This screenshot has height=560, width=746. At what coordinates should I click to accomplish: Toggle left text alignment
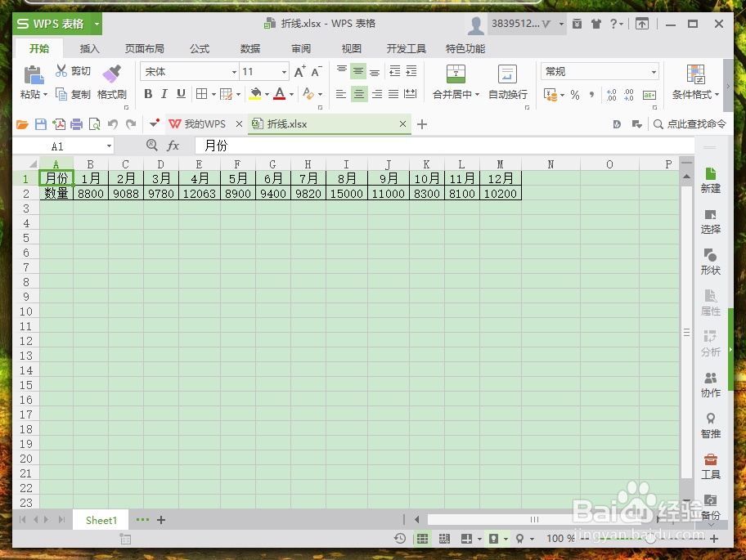pyautogui.click(x=340, y=94)
